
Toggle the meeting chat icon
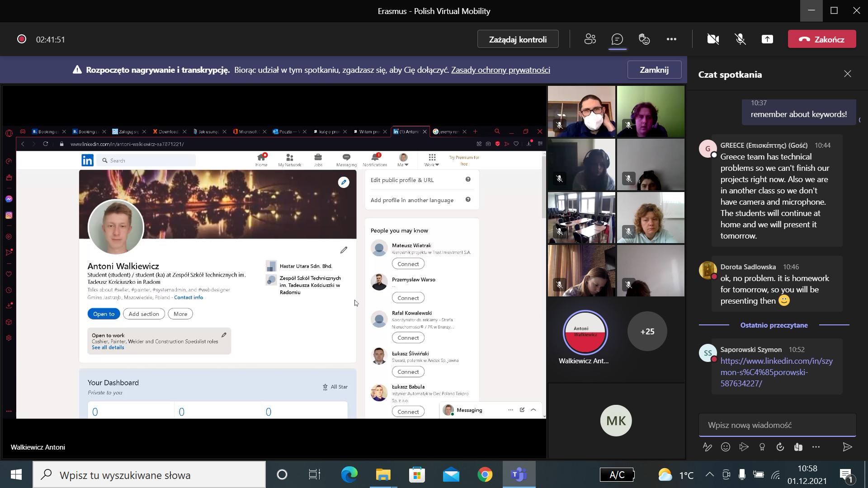(617, 39)
